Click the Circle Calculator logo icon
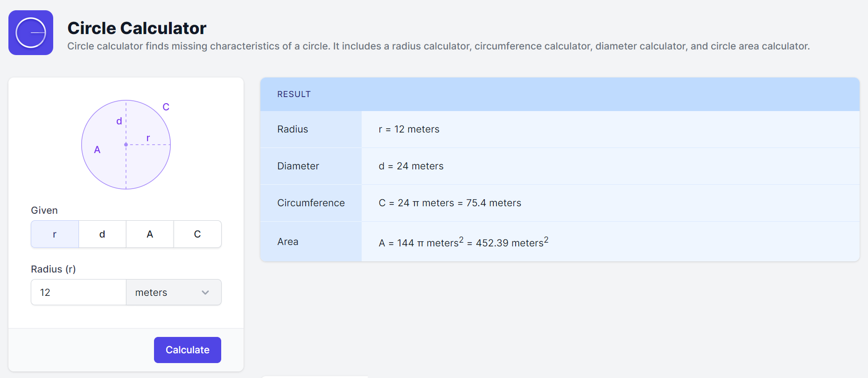This screenshot has width=868, height=378. tap(31, 33)
